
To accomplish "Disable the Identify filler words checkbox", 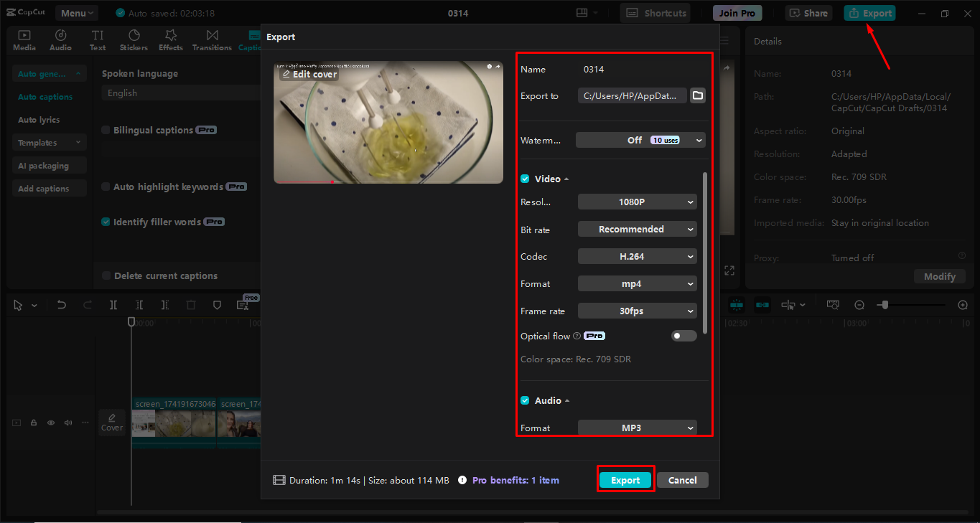I will point(105,222).
